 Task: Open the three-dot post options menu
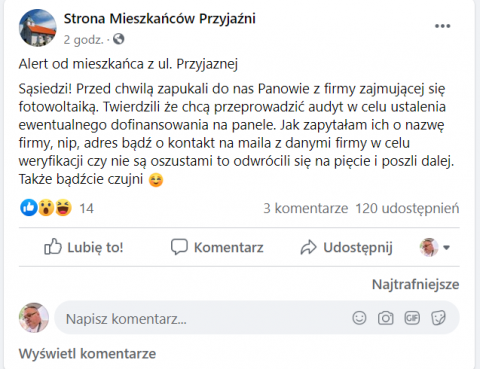click(x=442, y=26)
